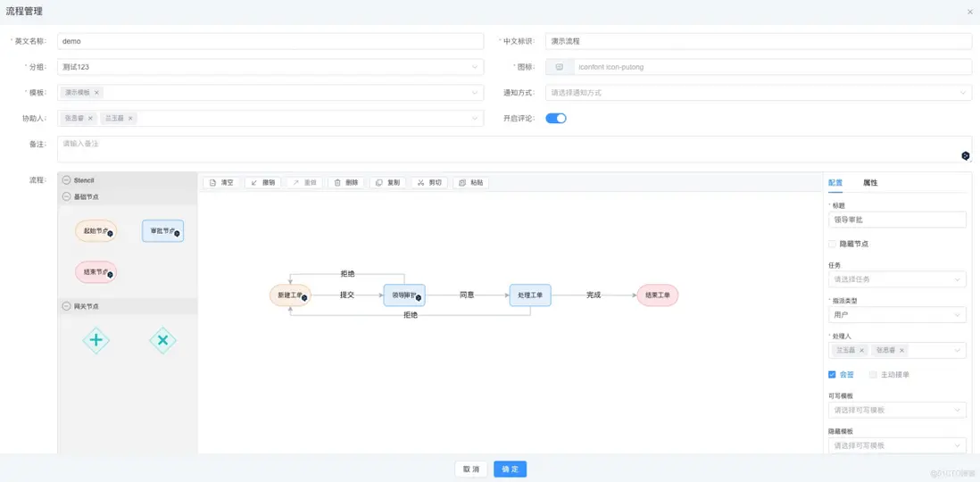This screenshot has height=482, width=980.
Task: Click the 粘贴 (paste) toolbar button
Action: [470, 183]
